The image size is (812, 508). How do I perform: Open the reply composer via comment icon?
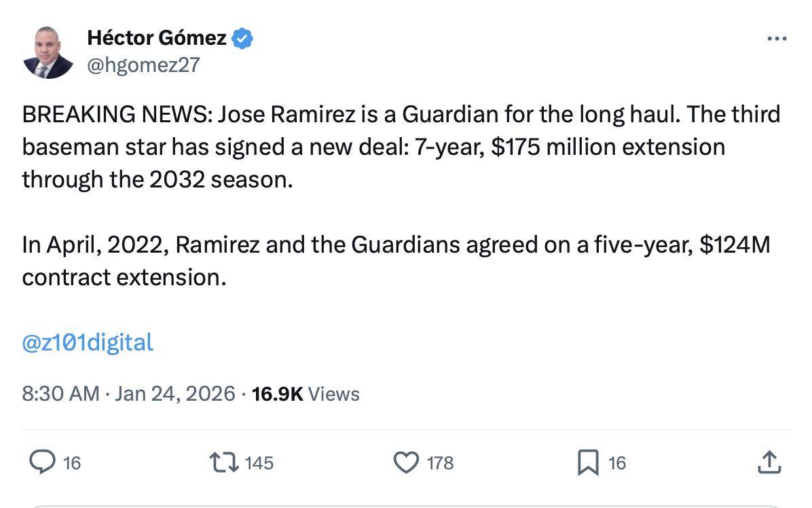point(43,462)
